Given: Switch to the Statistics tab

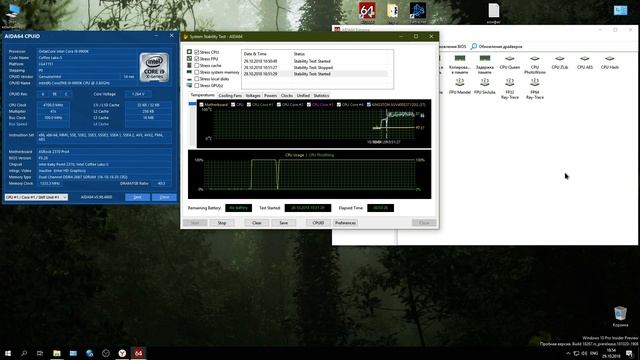Looking at the screenshot, I should click(x=321, y=96).
